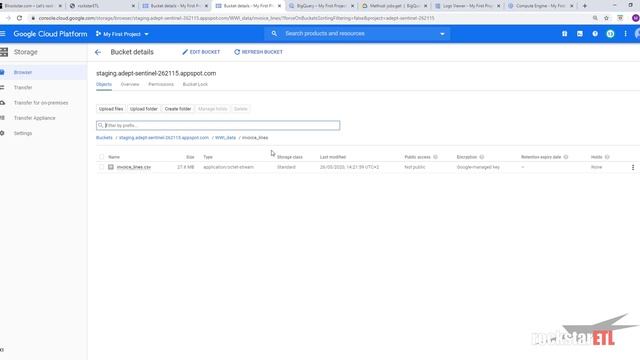Click the EDIT BUCKET button
Image resolution: width=640 pixels, height=360 pixels.
[201, 52]
